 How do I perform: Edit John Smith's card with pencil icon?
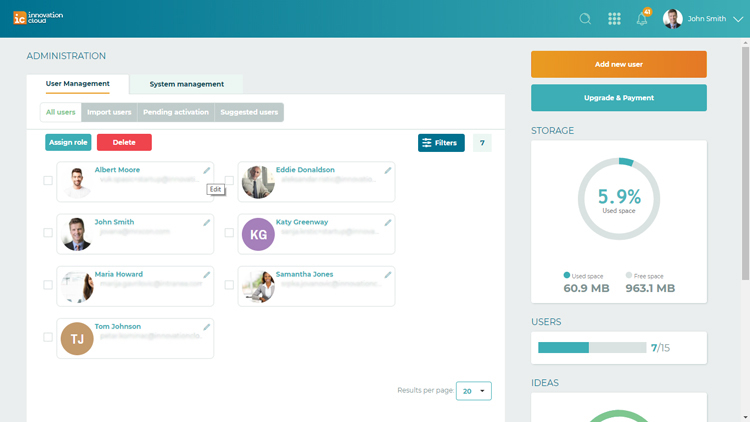pyautogui.click(x=207, y=222)
